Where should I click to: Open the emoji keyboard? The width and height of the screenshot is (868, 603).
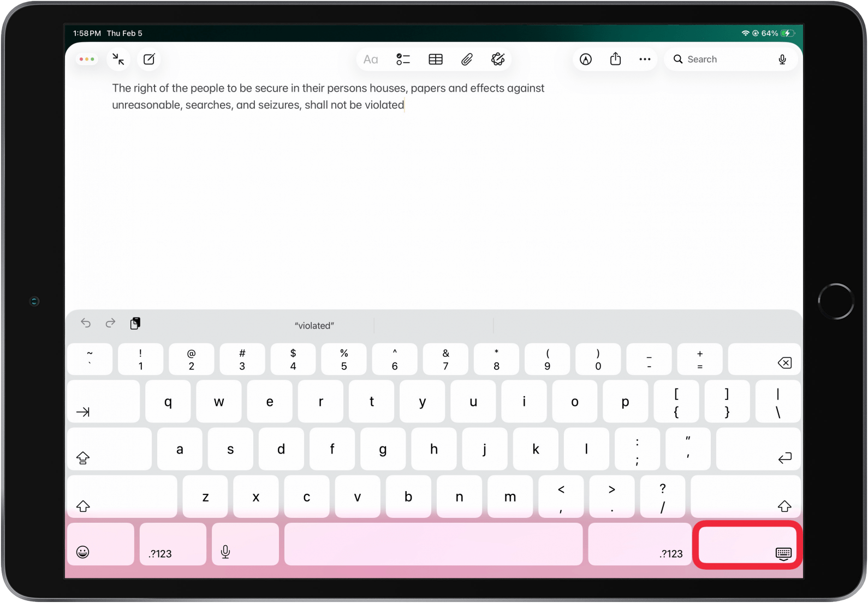tap(100, 544)
